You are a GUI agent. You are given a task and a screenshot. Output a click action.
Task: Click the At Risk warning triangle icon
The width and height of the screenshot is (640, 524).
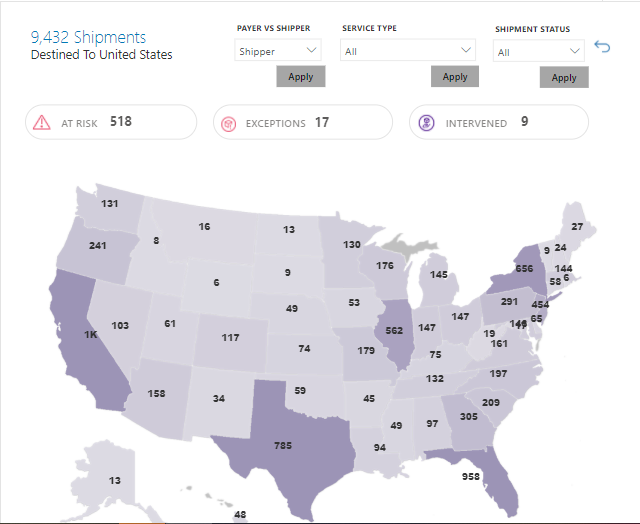tap(42, 122)
